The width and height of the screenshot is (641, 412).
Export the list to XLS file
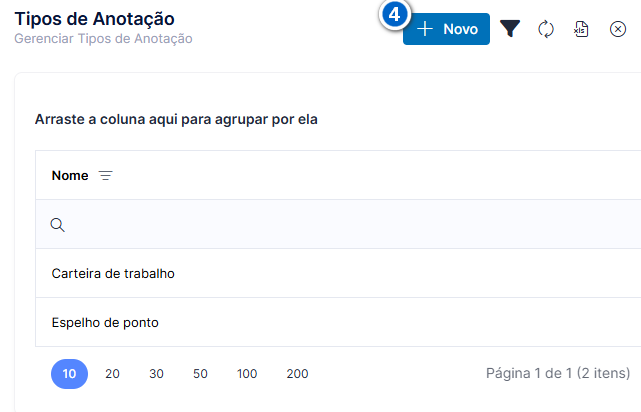[581, 29]
